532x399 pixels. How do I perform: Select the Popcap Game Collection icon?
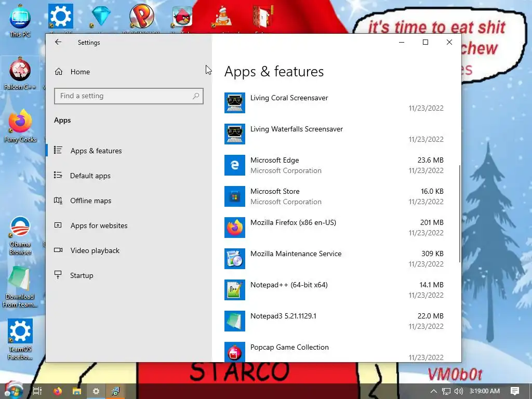click(235, 352)
